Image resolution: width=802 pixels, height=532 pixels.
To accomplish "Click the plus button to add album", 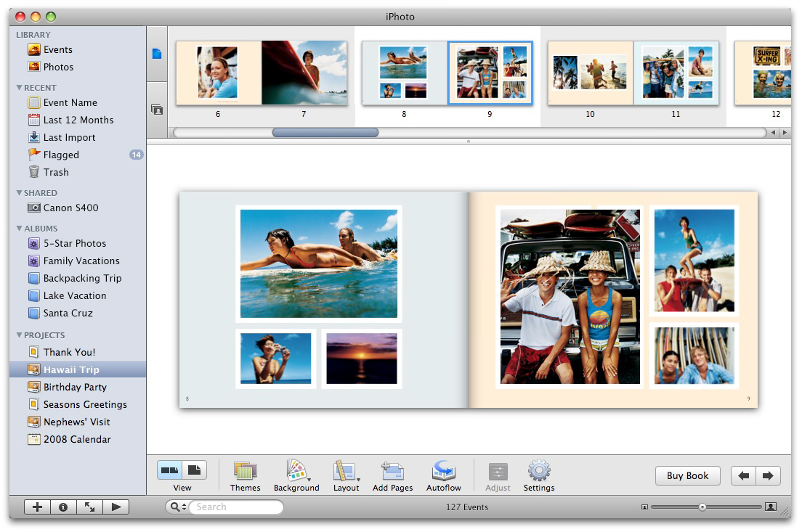I will tap(37, 507).
